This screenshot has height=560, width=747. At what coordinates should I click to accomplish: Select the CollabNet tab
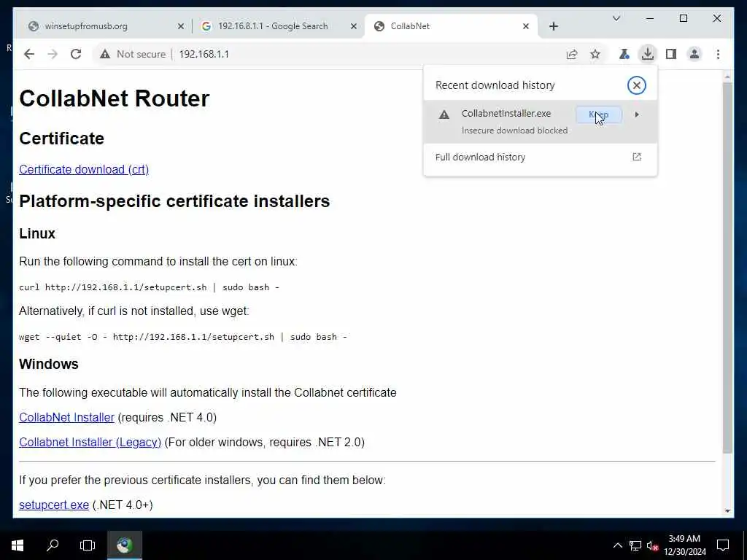[452, 26]
